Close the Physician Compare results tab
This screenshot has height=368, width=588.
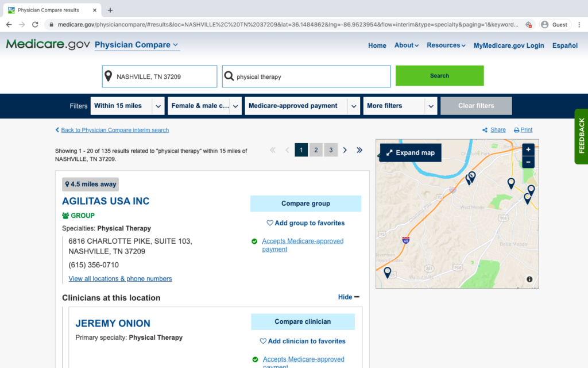[95, 10]
